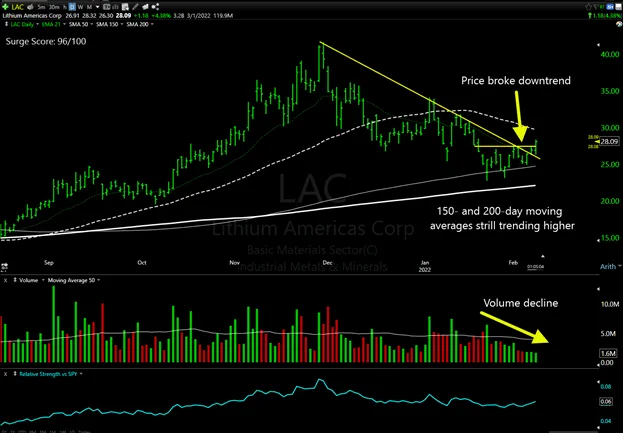Click the piggy bank icon next to LAC
Screen dimensions: 623x433
(x=30, y=7)
